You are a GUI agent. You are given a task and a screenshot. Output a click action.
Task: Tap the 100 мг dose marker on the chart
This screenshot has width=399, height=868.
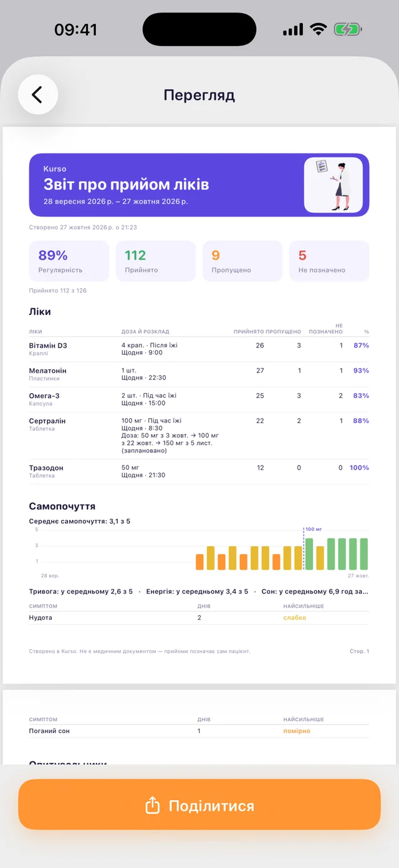[314, 529]
